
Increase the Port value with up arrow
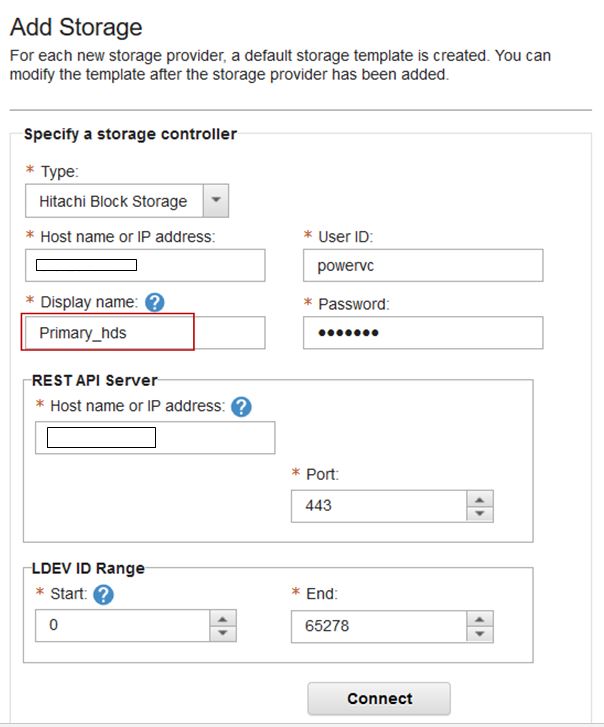click(x=480, y=499)
